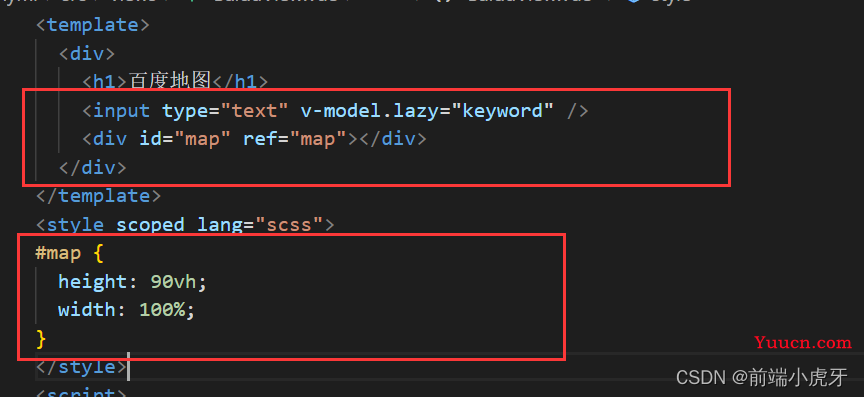Click the yellow closing brace of #map

pyautogui.click(x=40, y=339)
